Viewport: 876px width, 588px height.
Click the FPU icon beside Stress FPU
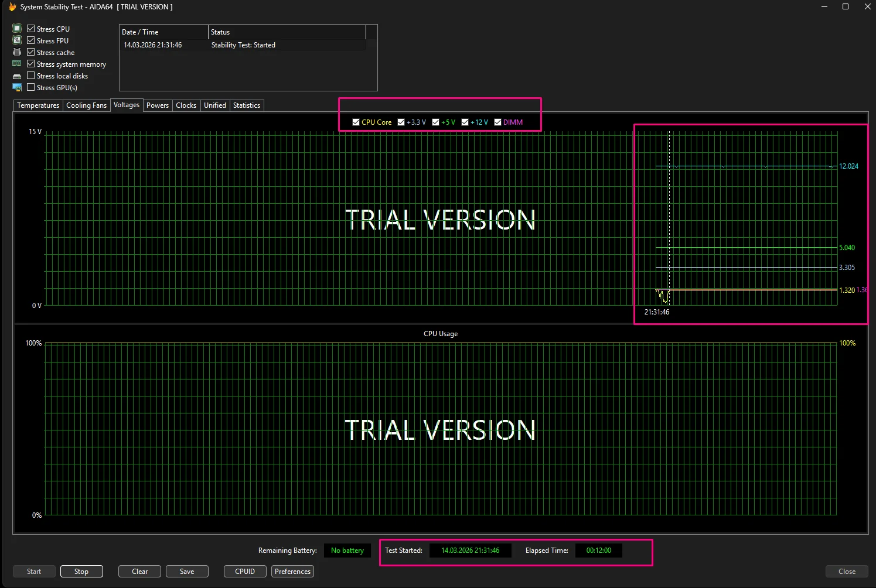click(17, 40)
